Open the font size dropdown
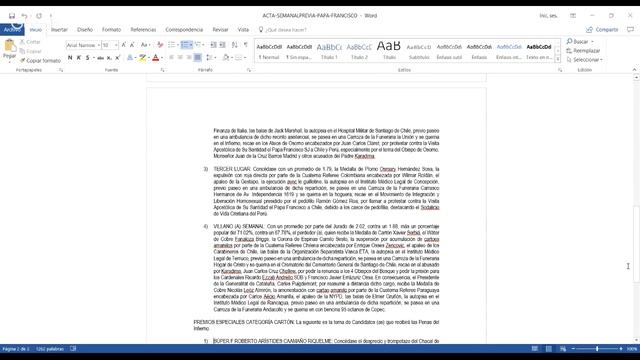The image size is (640, 360). point(116,45)
